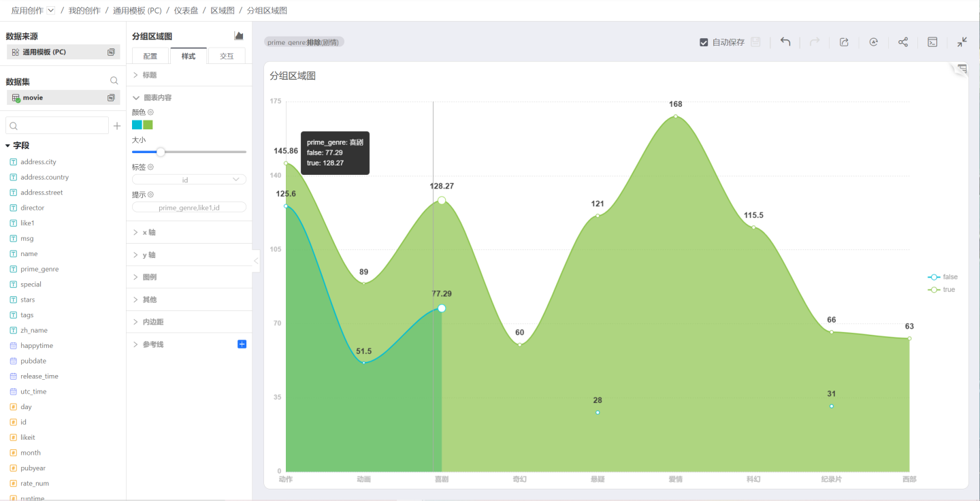The height and width of the screenshot is (501, 980).
Task: Click the share network icon
Action: 903,42
